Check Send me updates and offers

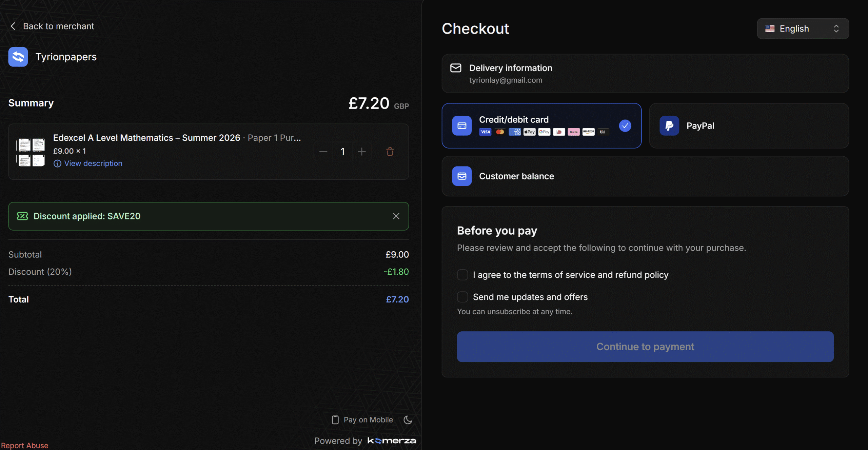tap(462, 297)
